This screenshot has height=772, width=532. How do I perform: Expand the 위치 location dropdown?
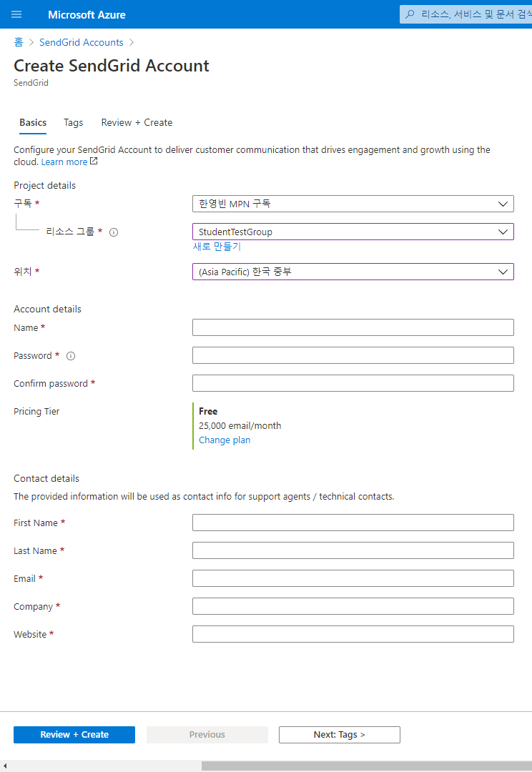pos(353,272)
